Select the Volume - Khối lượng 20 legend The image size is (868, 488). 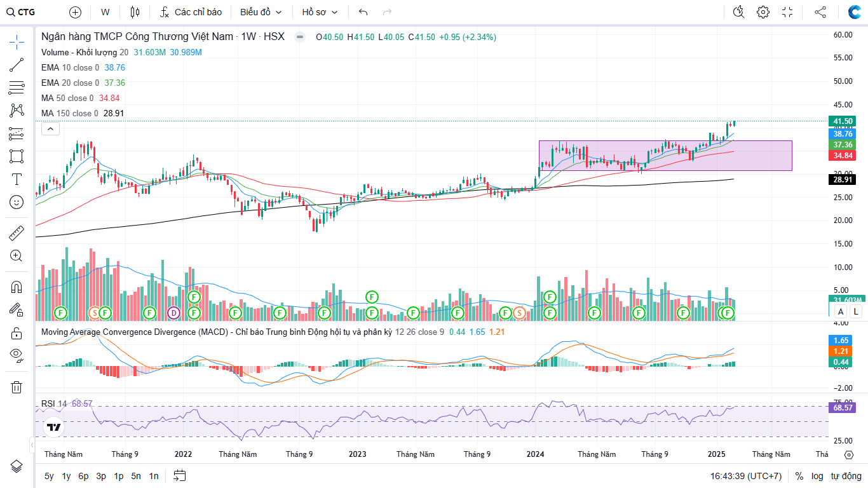(x=85, y=52)
